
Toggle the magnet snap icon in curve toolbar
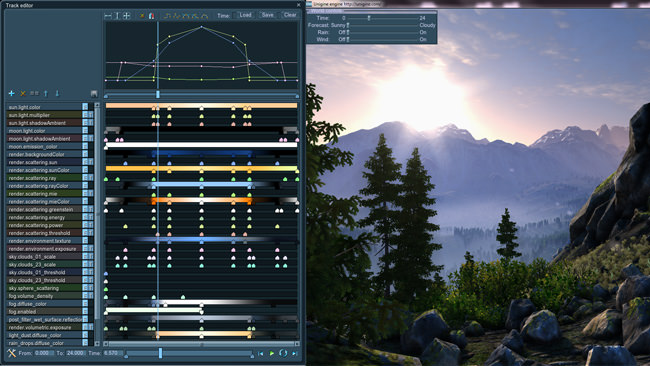coord(151,16)
